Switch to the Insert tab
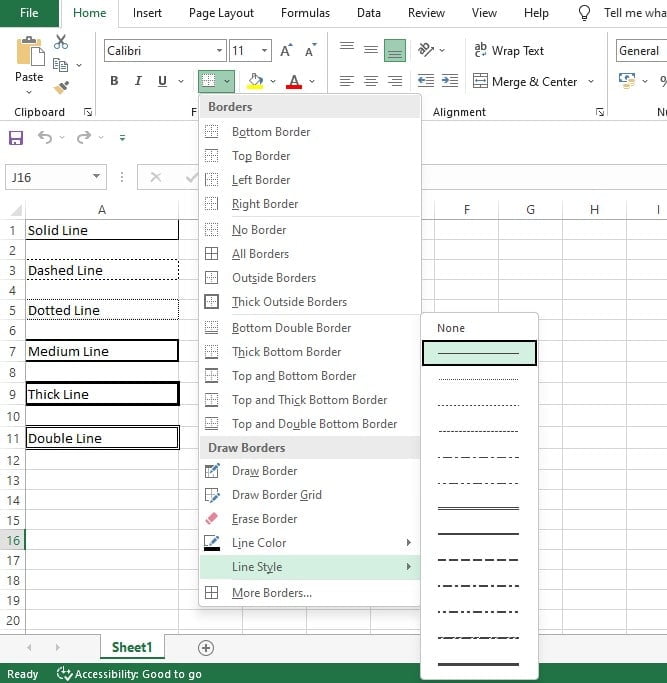 (x=147, y=13)
